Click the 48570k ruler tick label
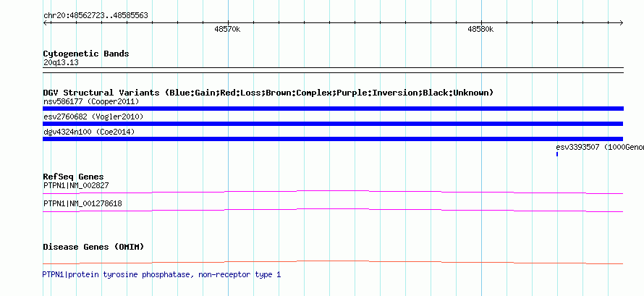 pos(227,29)
